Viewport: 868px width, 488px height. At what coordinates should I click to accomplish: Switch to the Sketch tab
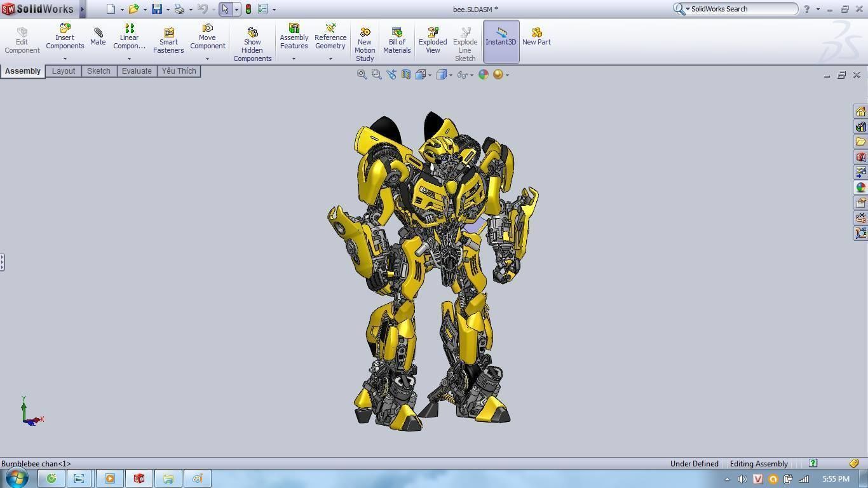tap(98, 71)
